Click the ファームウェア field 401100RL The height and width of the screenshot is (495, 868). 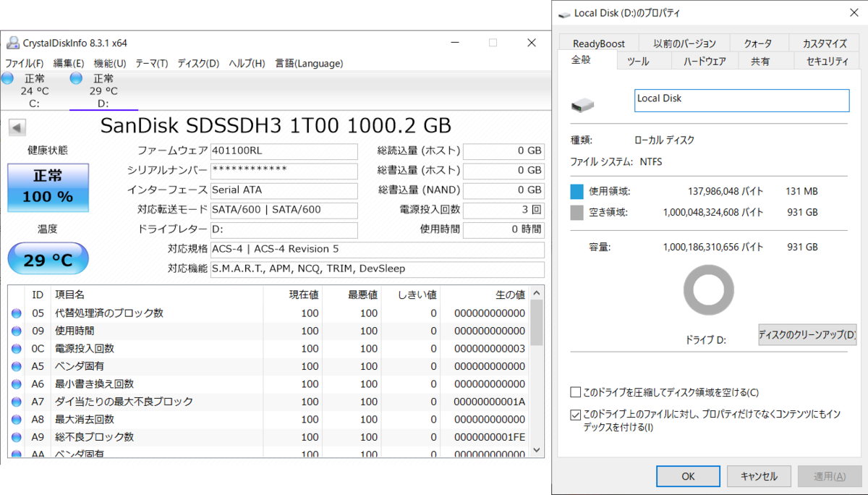coord(284,151)
